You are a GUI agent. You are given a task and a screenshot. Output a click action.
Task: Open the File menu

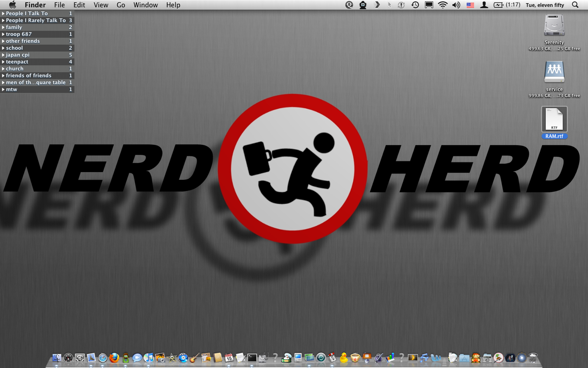pyautogui.click(x=59, y=5)
